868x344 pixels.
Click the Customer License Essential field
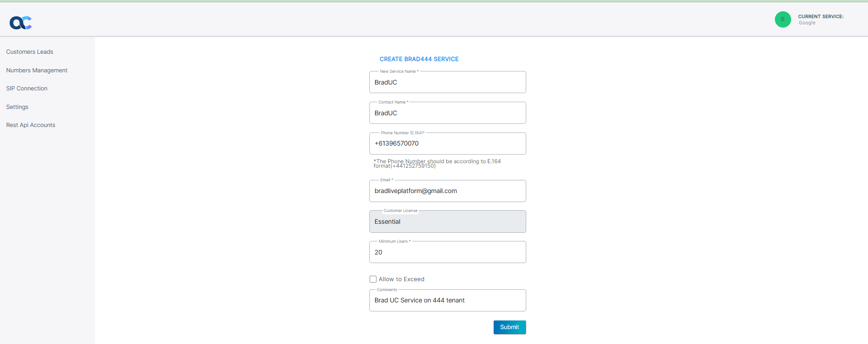pos(447,222)
